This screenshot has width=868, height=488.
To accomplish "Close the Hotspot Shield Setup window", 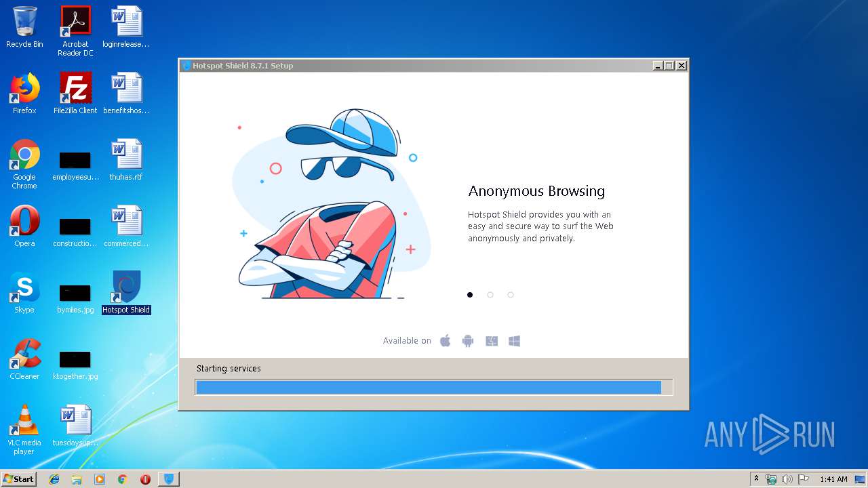I will [682, 66].
